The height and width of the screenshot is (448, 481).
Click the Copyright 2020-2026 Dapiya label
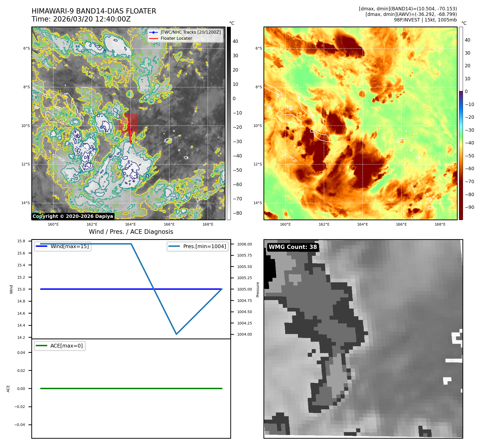73,216
